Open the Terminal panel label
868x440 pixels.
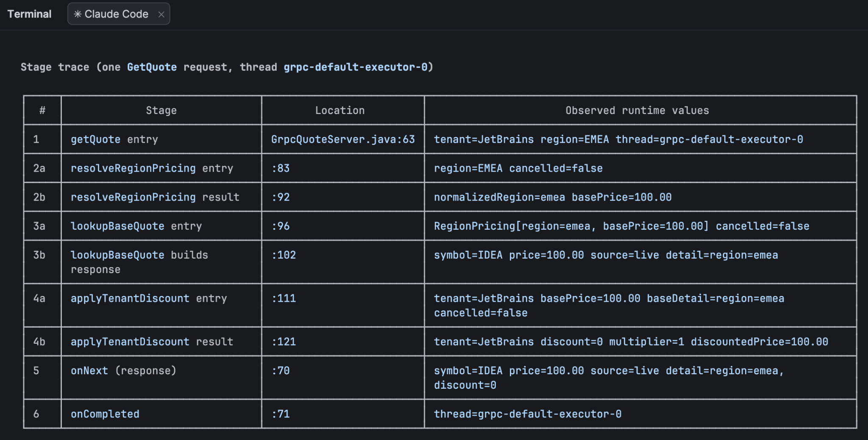click(x=29, y=14)
